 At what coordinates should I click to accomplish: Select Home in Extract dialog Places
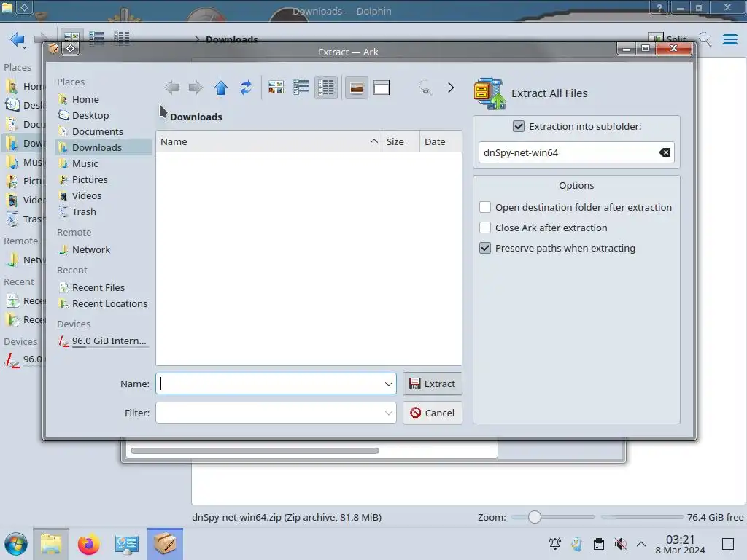[x=103, y=99]
